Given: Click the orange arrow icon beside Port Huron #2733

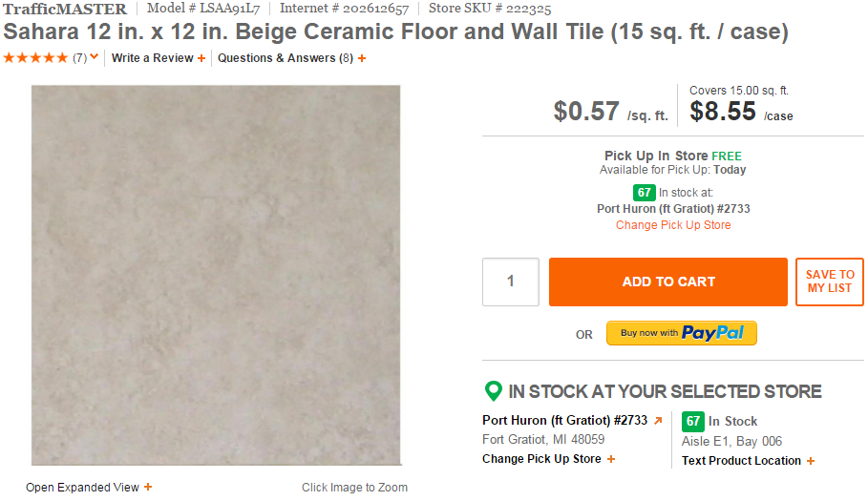Looking at the screenshot, I should (x=657, y=421).
